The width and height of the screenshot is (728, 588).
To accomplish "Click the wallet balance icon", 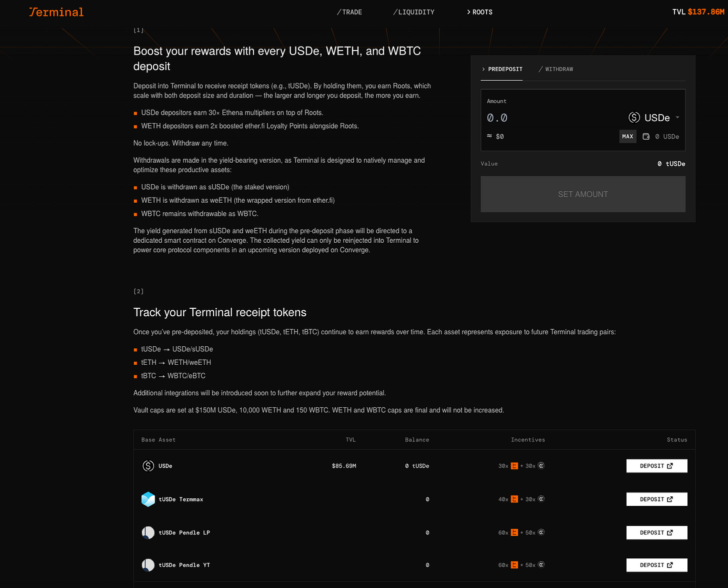I will tap(646, 137).
